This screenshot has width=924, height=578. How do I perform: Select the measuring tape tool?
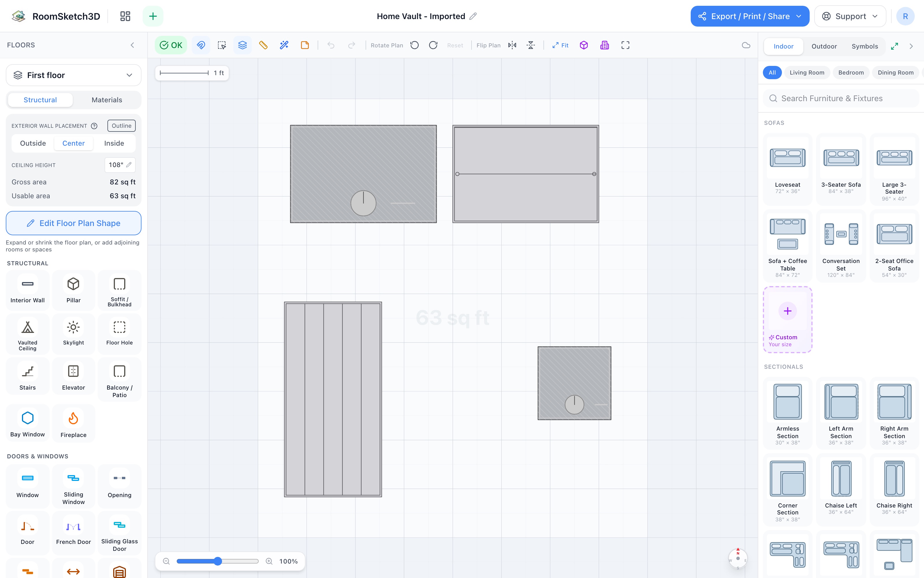point(263,45)
